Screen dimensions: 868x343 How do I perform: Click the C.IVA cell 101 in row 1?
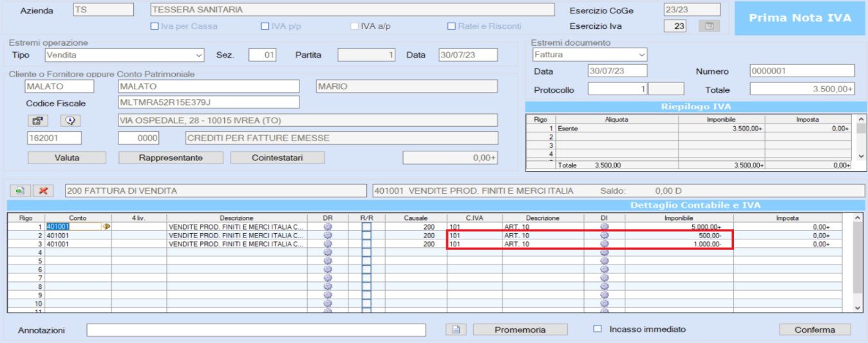pos(475,227)
